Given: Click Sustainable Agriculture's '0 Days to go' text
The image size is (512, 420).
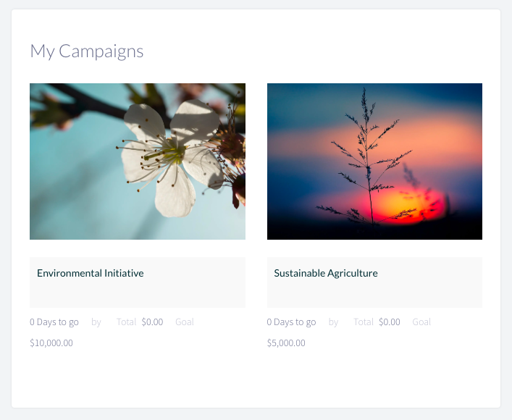Looking at the screenshot, I should pos(291,322).
